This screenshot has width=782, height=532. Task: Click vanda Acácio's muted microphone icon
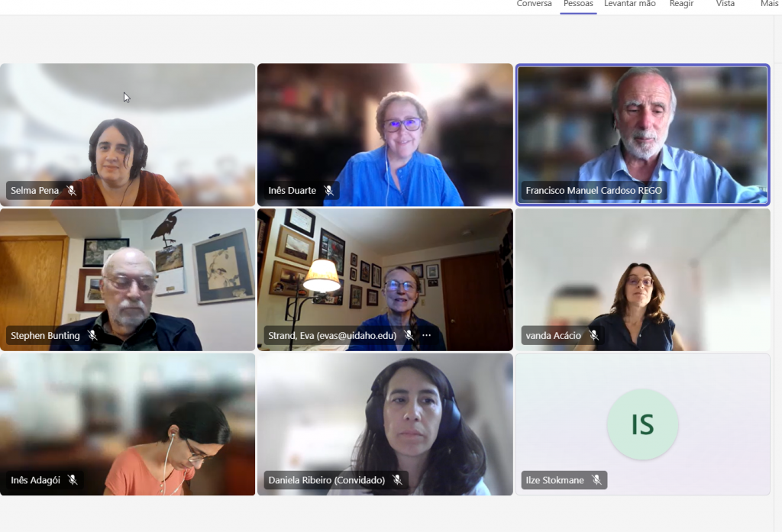[594, 336]
